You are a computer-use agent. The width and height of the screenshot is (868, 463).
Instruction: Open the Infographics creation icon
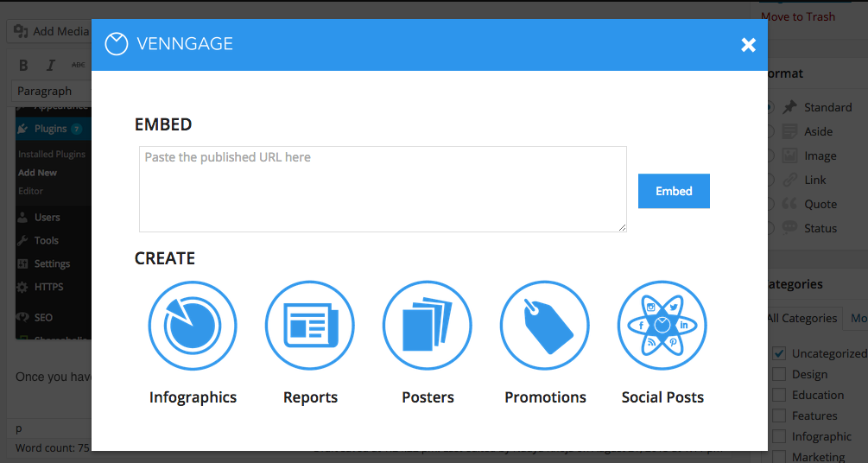click(192, 326)
